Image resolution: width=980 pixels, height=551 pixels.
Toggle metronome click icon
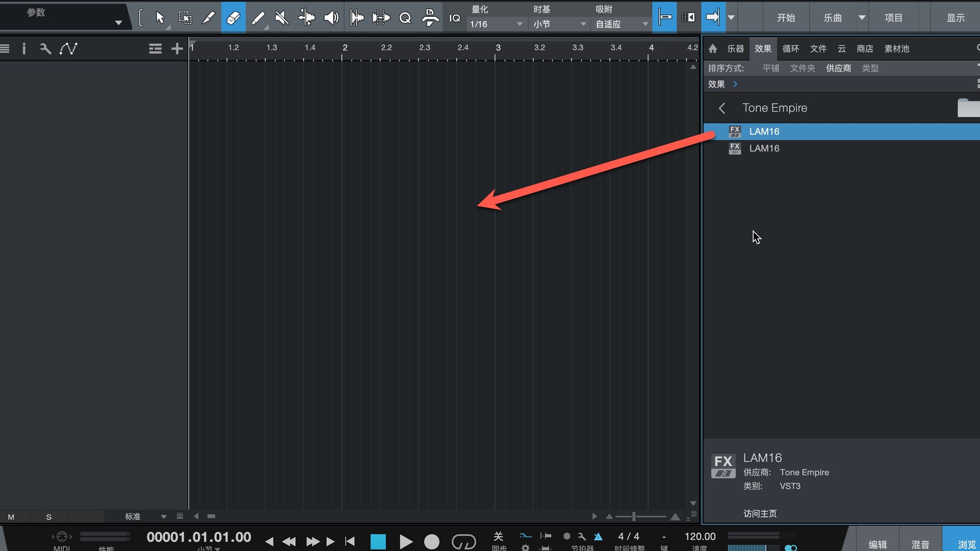(598, 536)
